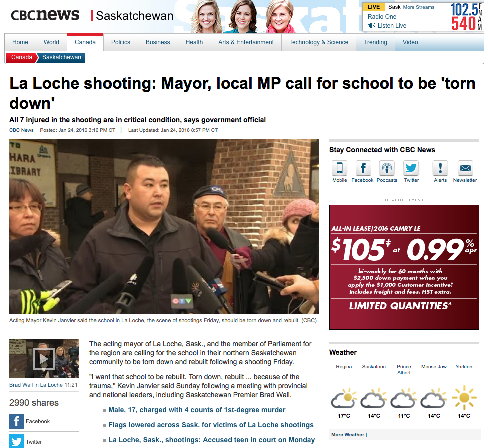Open 'Male, 17, charged' related story link
Screen dimensions: 488x448
[x=197, y=410]
